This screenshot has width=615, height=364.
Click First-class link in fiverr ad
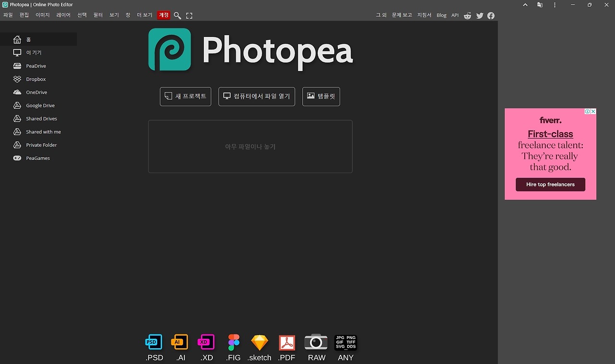pos(550,134)
